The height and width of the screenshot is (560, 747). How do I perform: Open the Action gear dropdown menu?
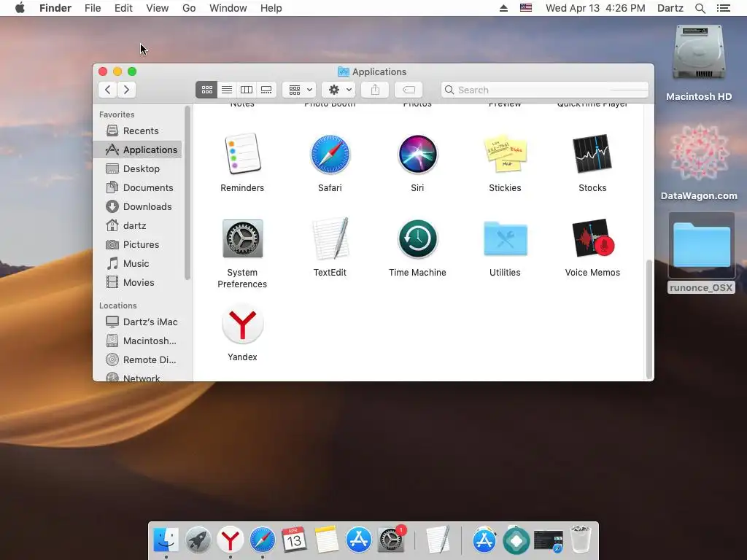pyautogui.click(x=338, y=90)
